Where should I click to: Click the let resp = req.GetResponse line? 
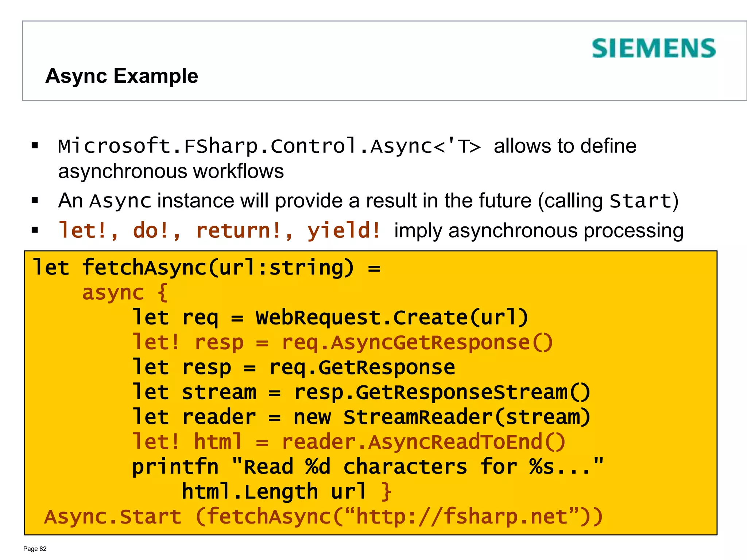(293, 367)
